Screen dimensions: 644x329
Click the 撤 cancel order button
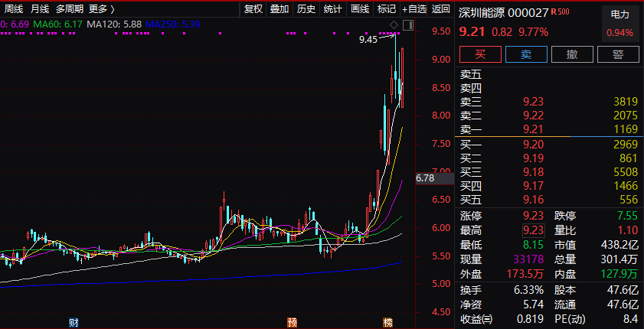[x=572, y=54]
